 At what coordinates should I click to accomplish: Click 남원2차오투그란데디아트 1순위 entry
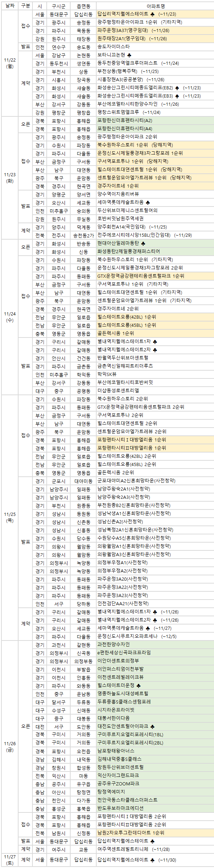[131, 833]
